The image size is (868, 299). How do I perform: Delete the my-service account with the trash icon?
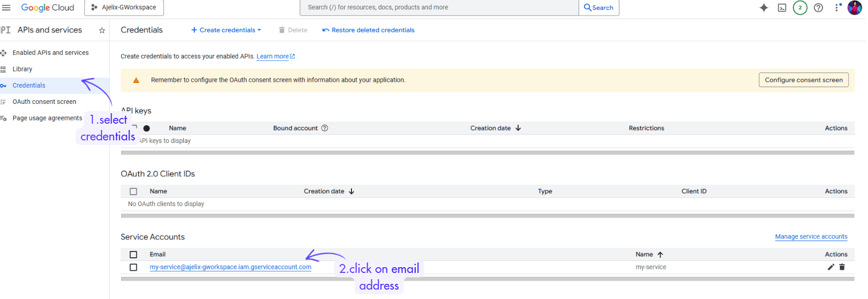842,267
